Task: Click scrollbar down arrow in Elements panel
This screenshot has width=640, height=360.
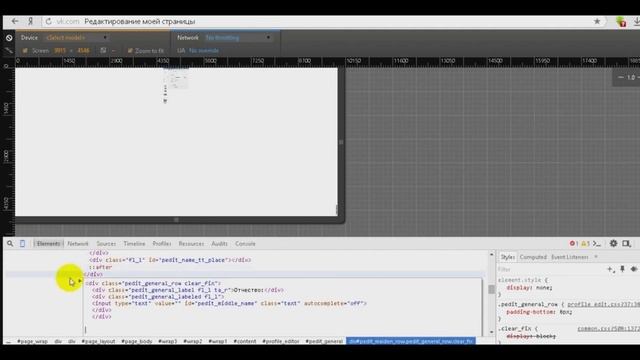Action: pyautogui.click(x=491, y=332)
